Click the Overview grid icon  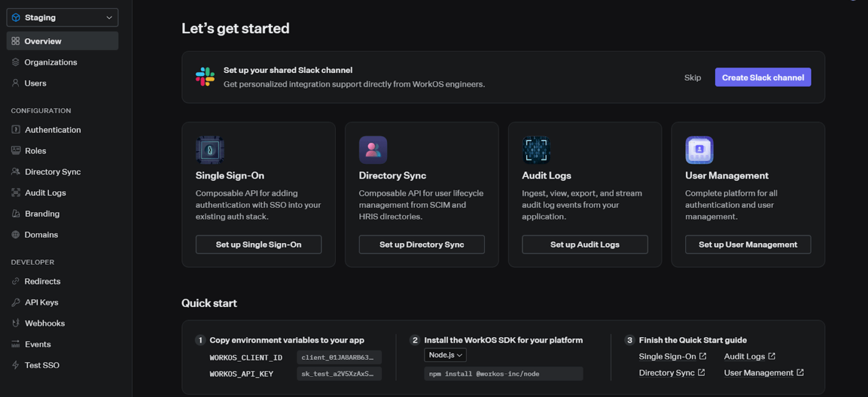click(x=15, y=41)
